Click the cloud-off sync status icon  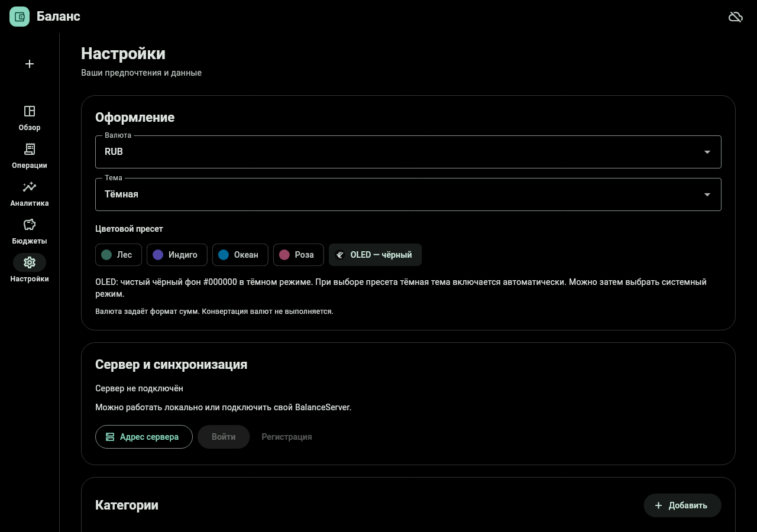click(735, 17)
